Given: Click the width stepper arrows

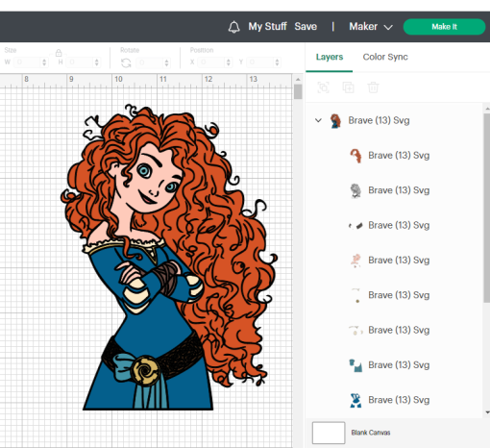Looking at the screenshot, I should point(44,62).
